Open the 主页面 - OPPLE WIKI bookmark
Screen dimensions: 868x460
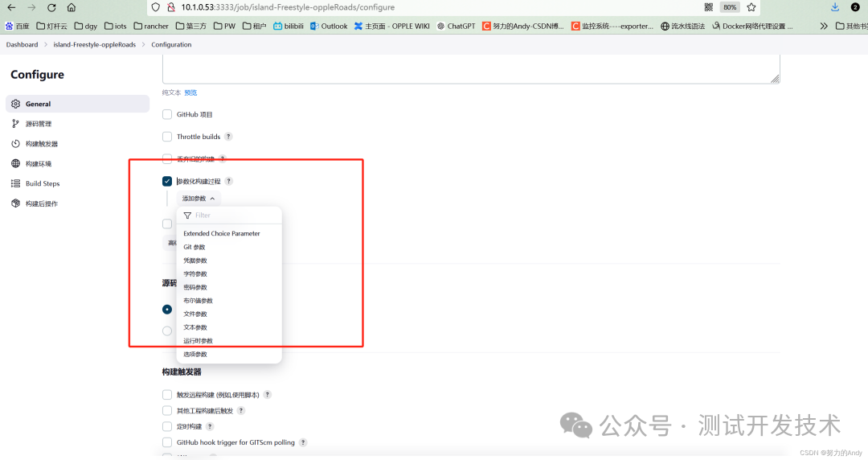392,26
